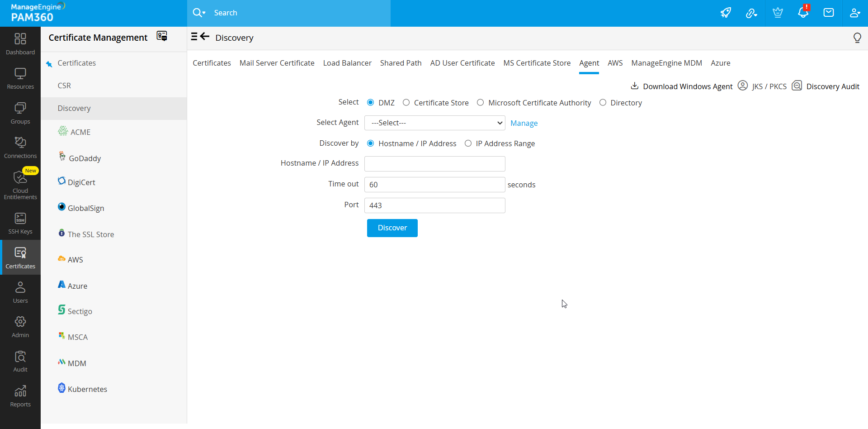Screen dimensions: 868x429
Task: Open the Discovery Audit link
Action: tap(833, 86)
